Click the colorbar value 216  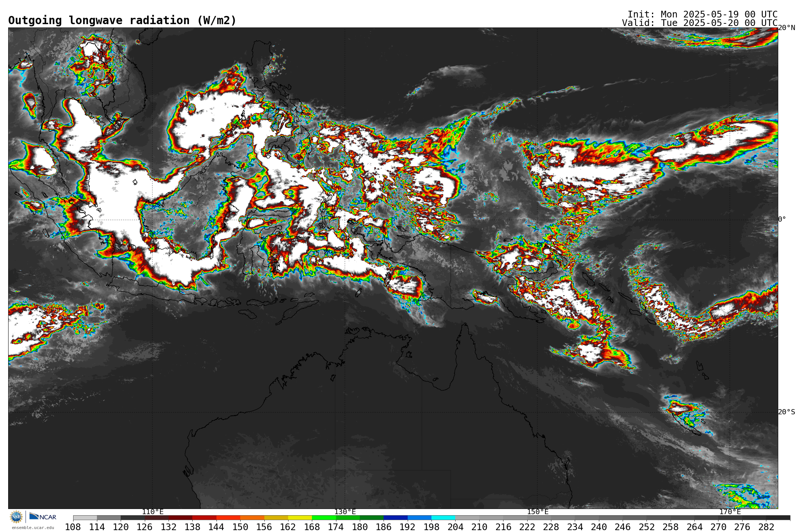pyautogui.click(x=503, y=527)
